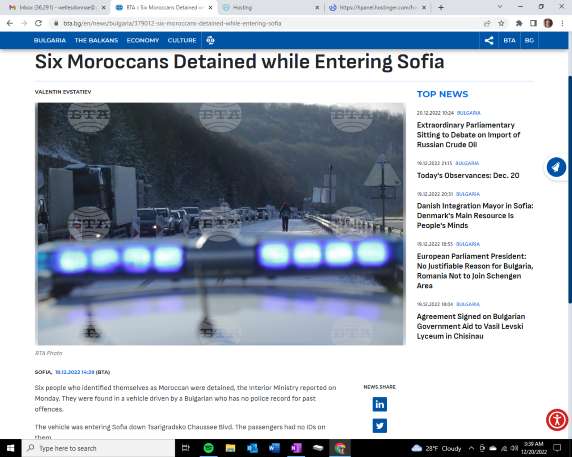Click BULGARIA tag beside 19.12.2022 21:15
The image size is (572, 457).
(x=467, y=163)
